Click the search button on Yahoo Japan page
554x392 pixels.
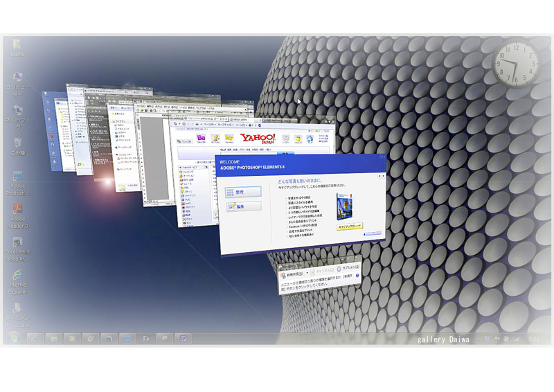pyautogui.click(x=285, y=154)
